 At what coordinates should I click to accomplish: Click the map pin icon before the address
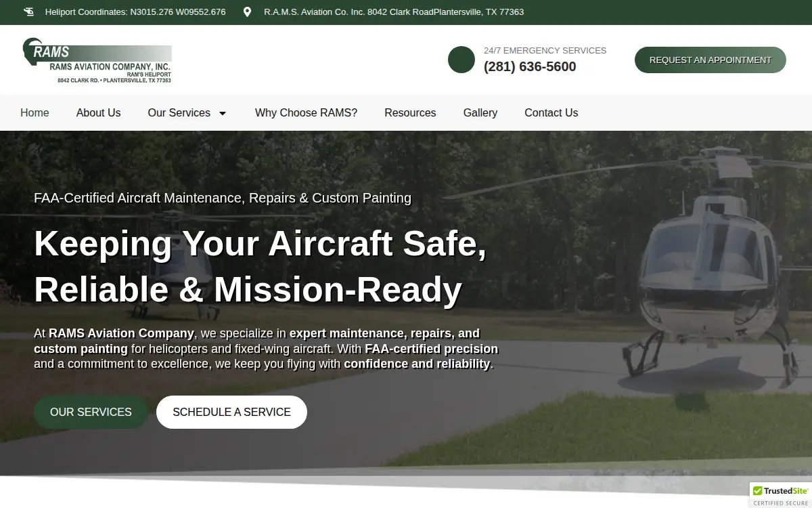pos(247,12)
